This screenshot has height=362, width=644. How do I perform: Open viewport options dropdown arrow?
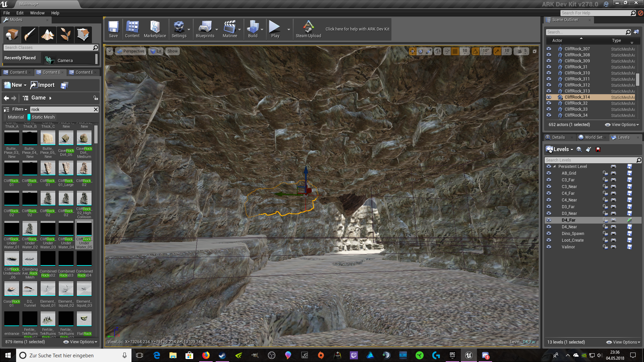[x=110, y=51]
